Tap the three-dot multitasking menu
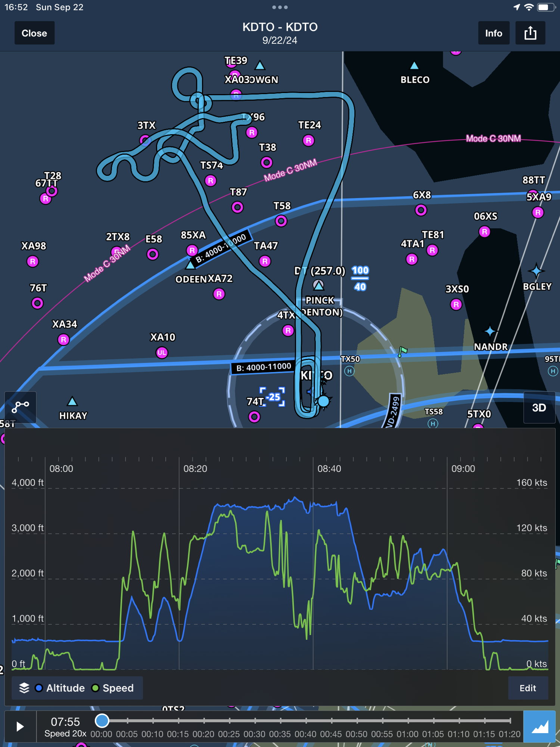Image resolution: width=560 pixels, height=747 pixels. coord(280,7)
